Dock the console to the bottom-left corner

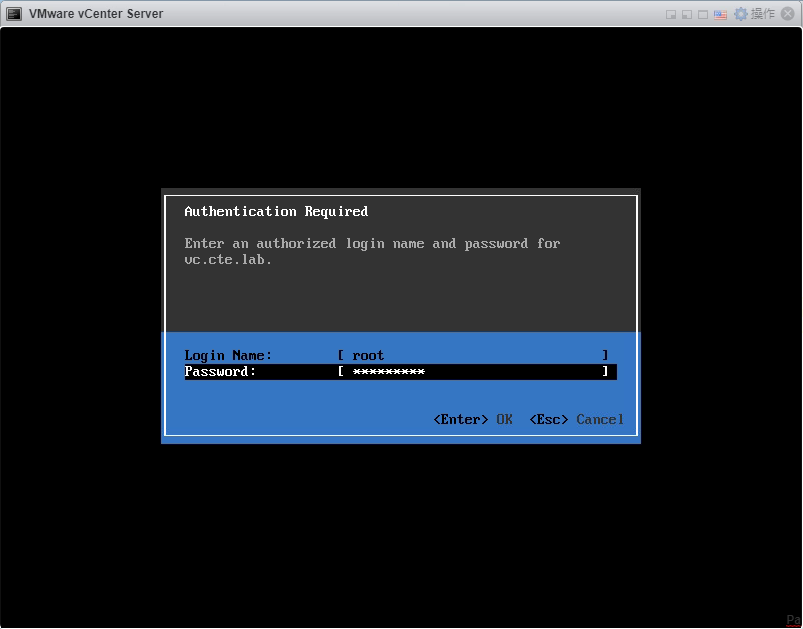(687, 14)
